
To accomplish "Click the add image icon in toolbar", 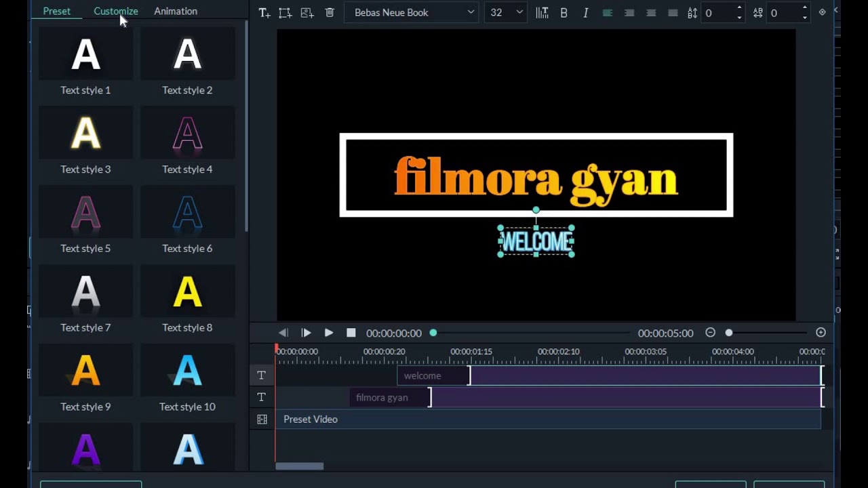I will 307,13.
